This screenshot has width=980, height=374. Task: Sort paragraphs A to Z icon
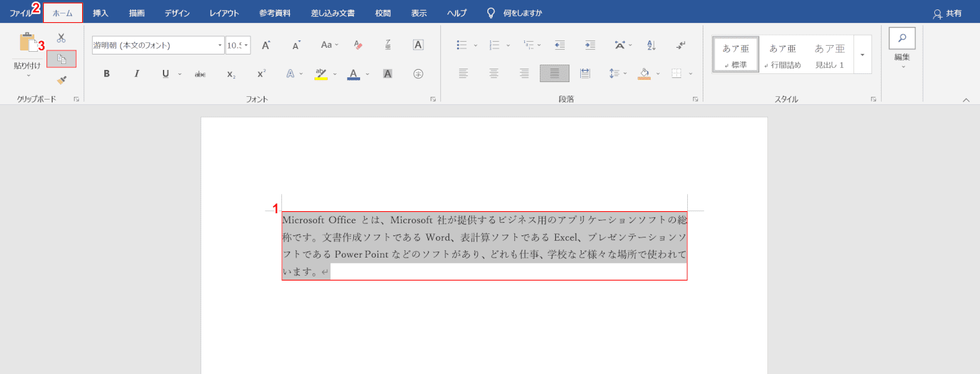(x=651, y=45)
